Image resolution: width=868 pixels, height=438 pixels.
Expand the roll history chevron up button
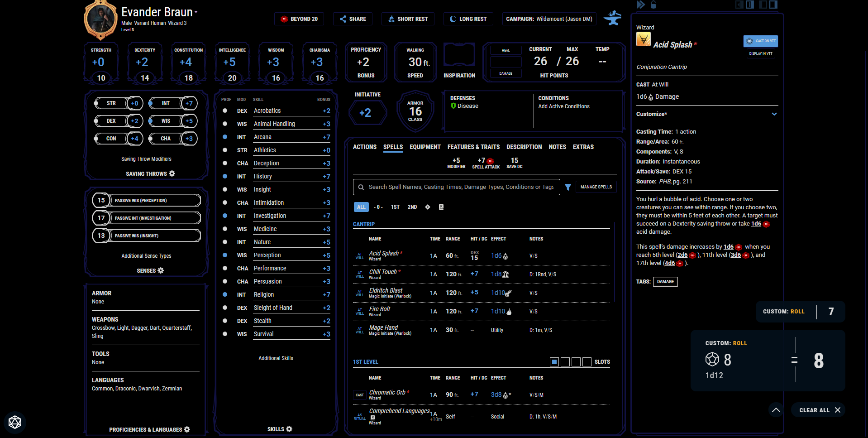[776, 410]
